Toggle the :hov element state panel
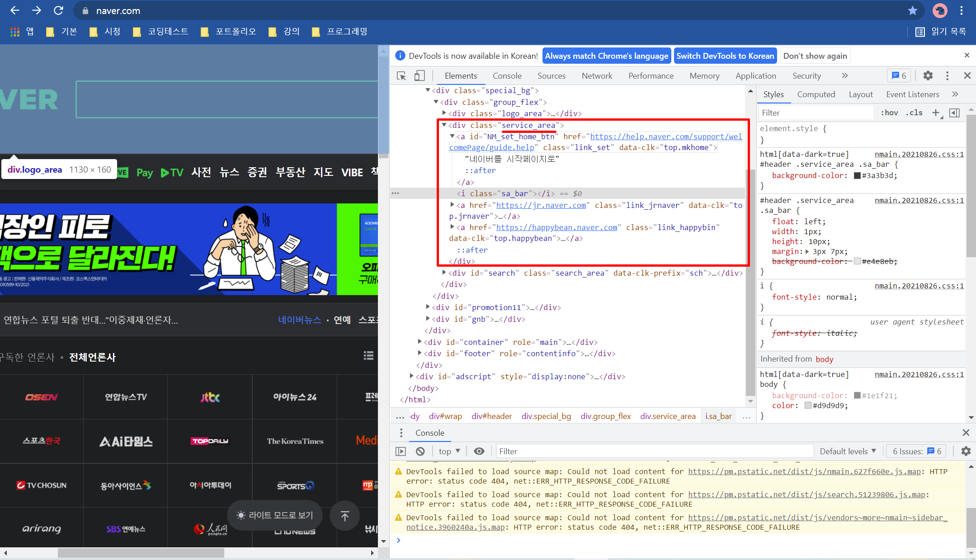Viewport: 976px width, 560px height. tap(889, 113)
